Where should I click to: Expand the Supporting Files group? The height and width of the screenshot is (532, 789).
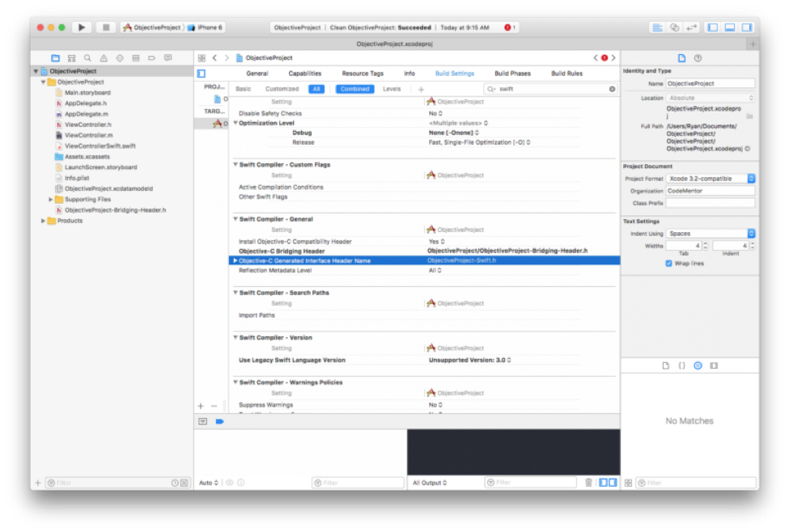(x=51, y=200)
